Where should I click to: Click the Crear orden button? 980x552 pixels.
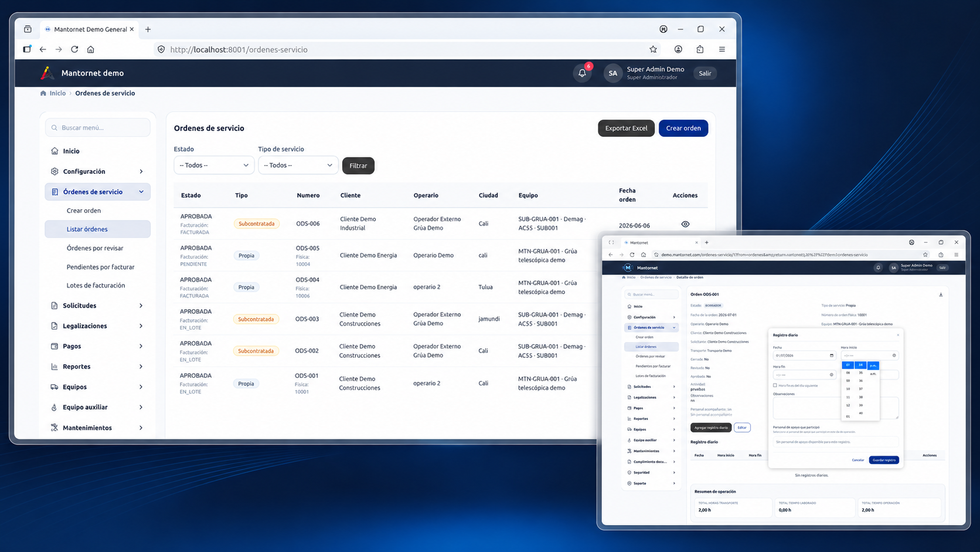(x=683, y=128)
